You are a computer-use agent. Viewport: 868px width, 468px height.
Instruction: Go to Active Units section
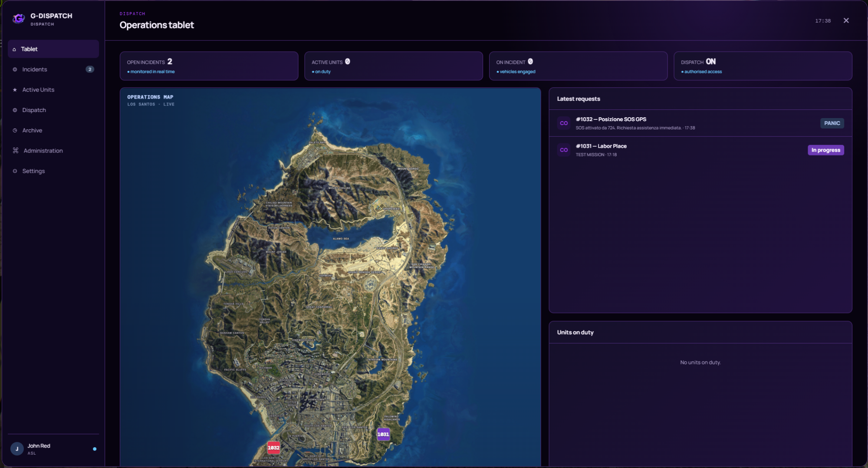(53, 90)
